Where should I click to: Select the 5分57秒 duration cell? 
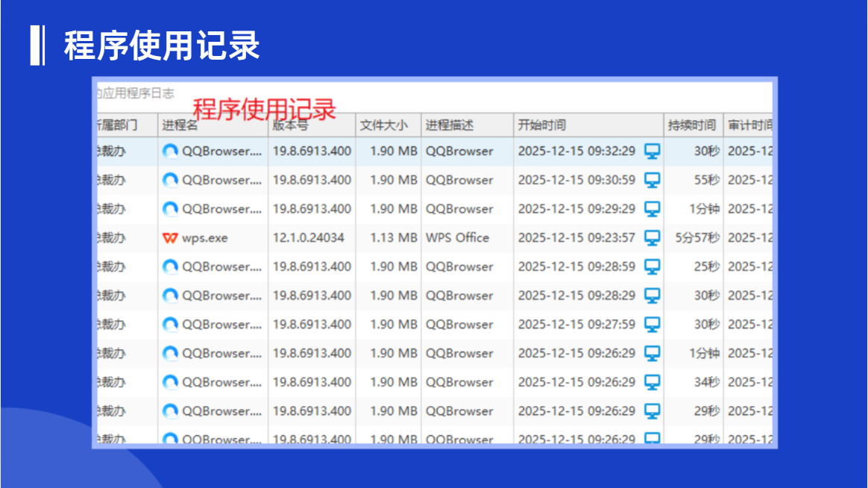[x=697, y=238]
